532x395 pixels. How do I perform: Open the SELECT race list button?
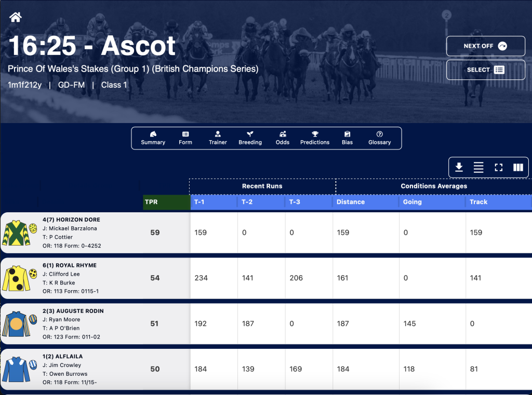click(486, 70)
